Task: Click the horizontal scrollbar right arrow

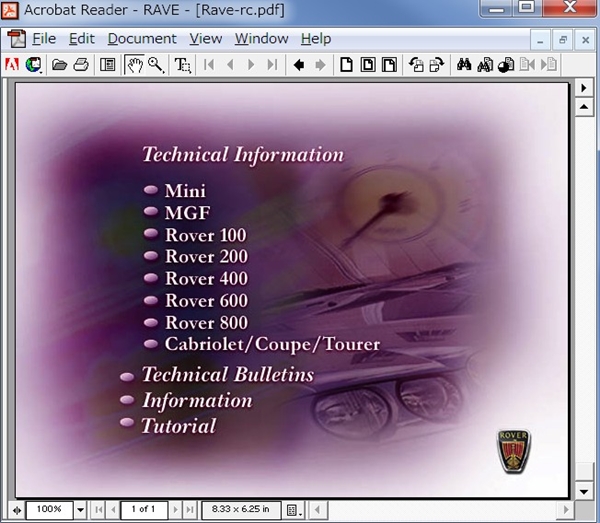Action: click(x=566, y=510)
